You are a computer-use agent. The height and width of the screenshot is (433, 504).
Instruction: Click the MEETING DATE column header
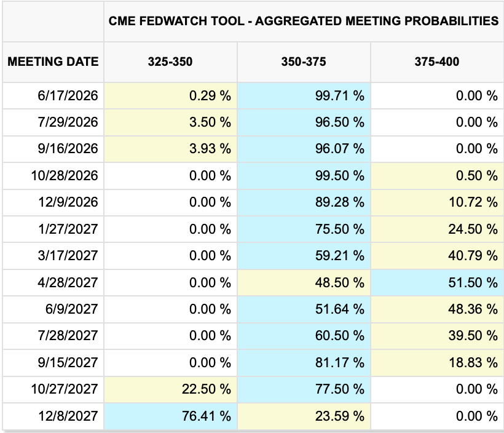(x=53, y=62)
